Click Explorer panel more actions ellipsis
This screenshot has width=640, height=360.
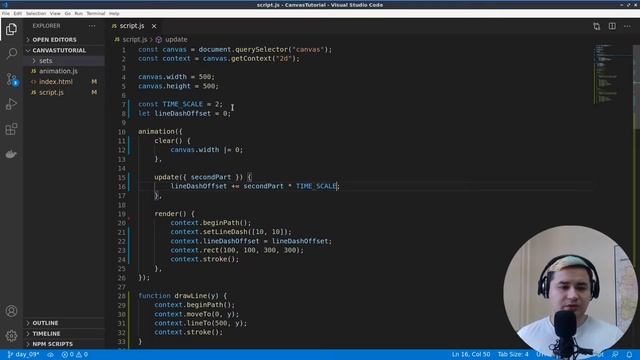pyautogui.click(x=92, y=26)
